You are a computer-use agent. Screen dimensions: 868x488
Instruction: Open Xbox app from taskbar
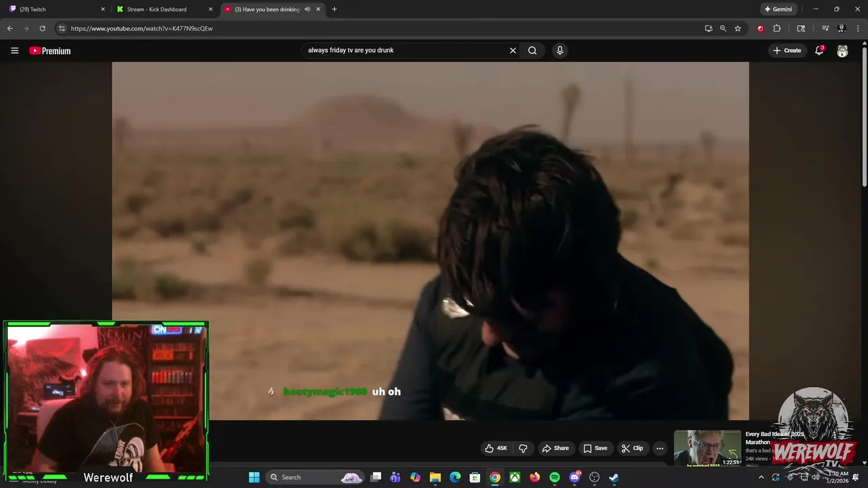coord(515,477)
